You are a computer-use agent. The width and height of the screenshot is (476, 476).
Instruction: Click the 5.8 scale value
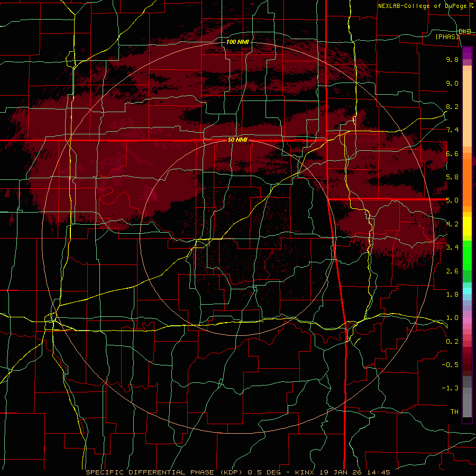tap(452, 177)
